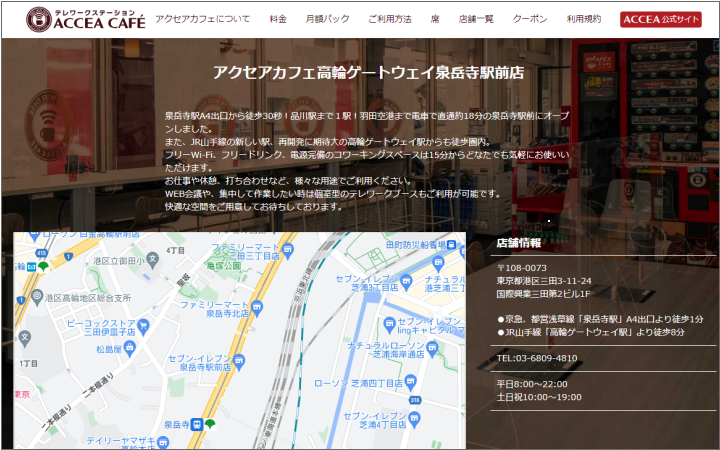Click the 国際興業三田第2ビル1F text
Screen dimensions: 720x450
tap(544, 293)
